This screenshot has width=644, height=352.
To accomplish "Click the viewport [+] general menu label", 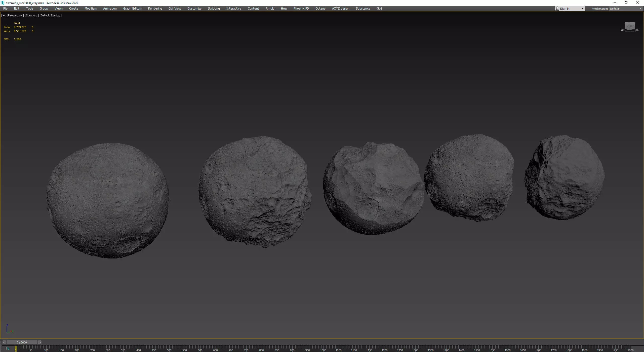I will tap(4, 15).
